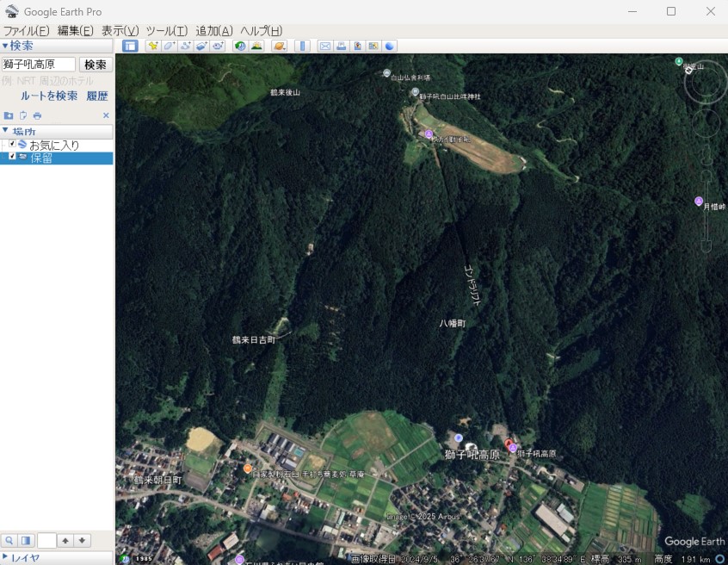Open the planet switcher icon
Screen dimensions: 728x565
click(280, 46)
